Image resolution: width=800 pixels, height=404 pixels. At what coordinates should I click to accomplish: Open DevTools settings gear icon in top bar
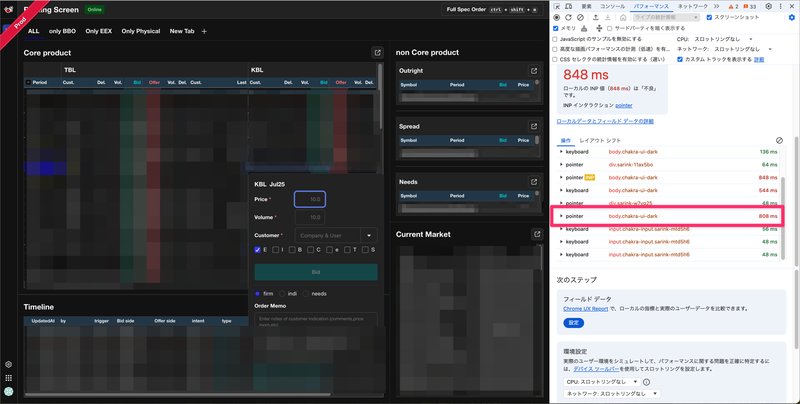768,7
